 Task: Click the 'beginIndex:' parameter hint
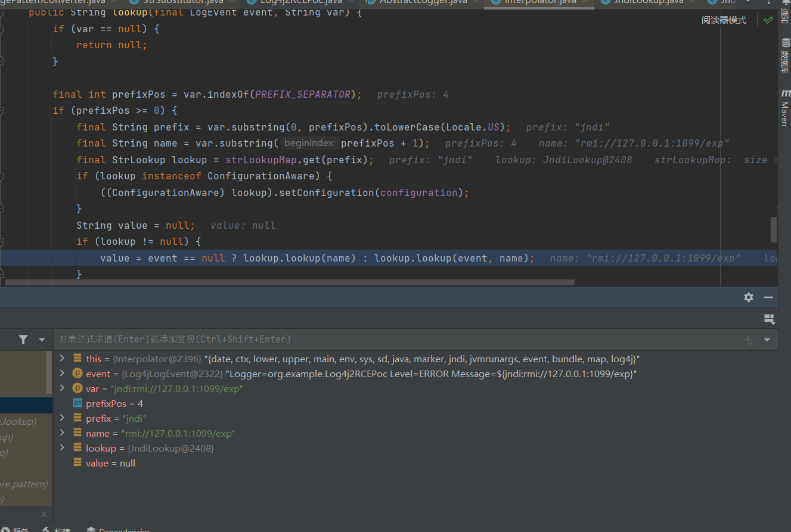pos(310,143)
